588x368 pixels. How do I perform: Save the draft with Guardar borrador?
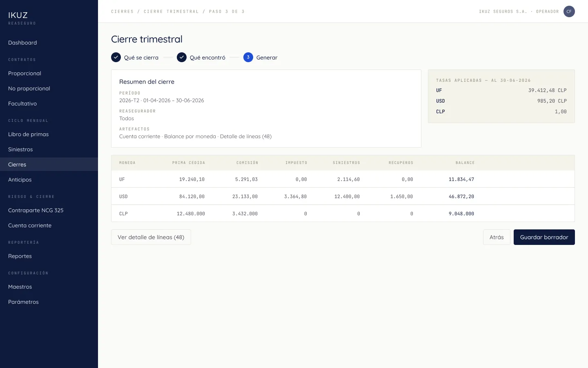coord(544,237)
